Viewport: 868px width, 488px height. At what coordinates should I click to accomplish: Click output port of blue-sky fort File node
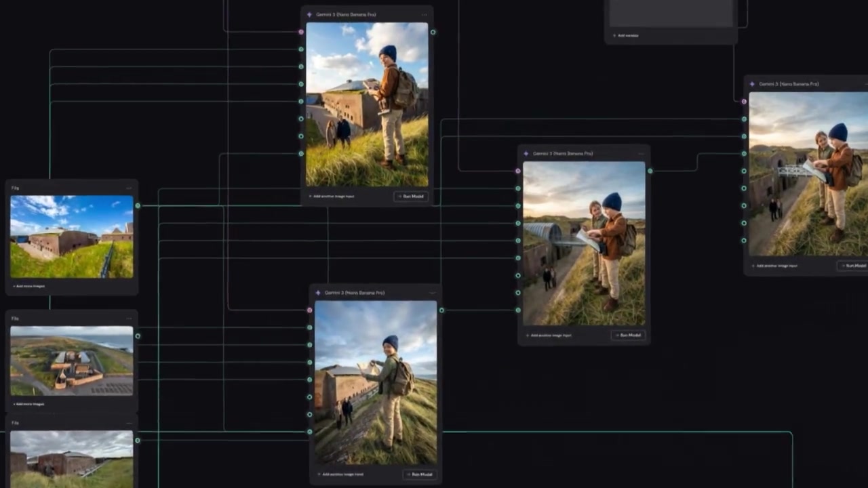[138, 205]
